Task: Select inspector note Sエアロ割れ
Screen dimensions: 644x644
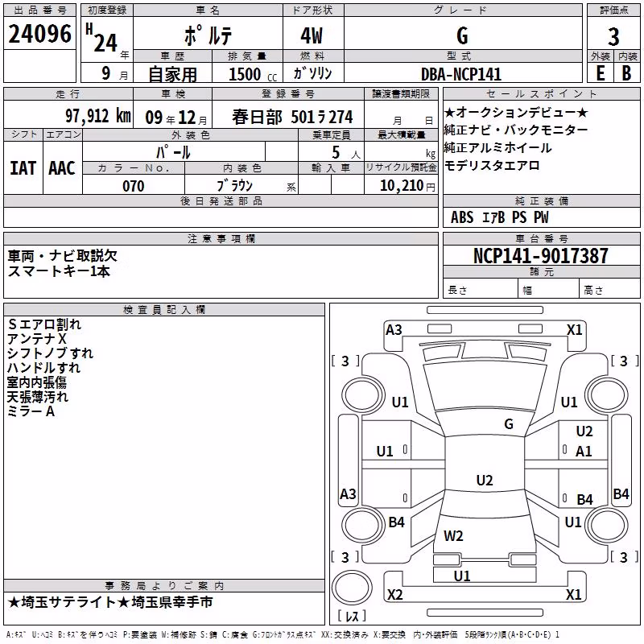Action: click(44, 324)
